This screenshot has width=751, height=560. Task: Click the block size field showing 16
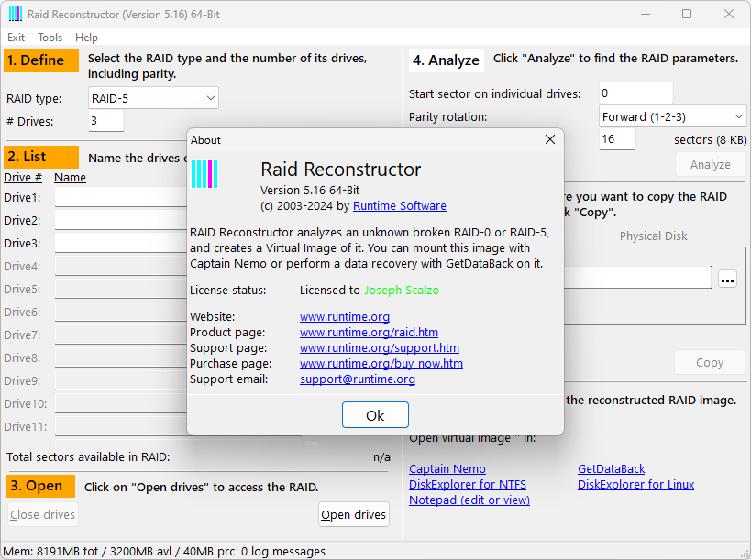617,139
